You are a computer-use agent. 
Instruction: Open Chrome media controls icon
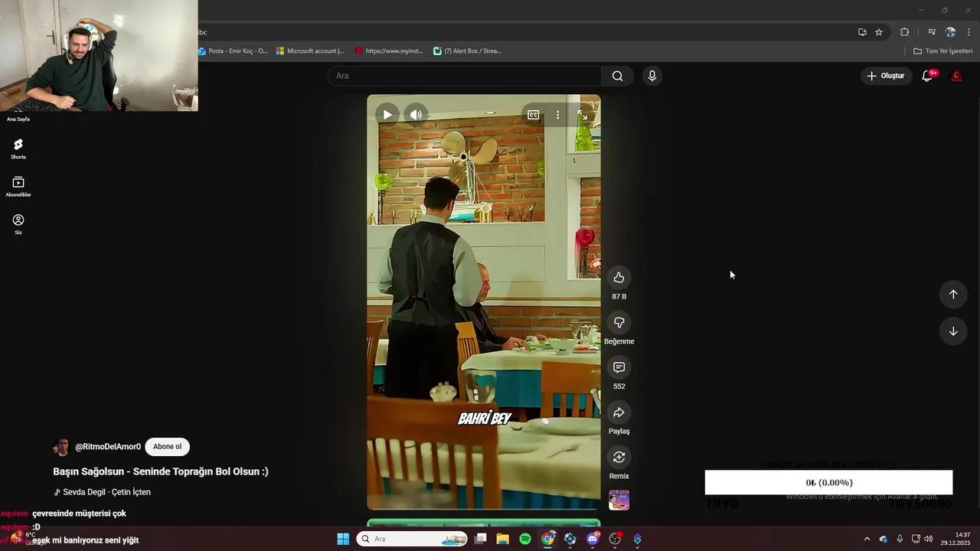tap(932, 32)
